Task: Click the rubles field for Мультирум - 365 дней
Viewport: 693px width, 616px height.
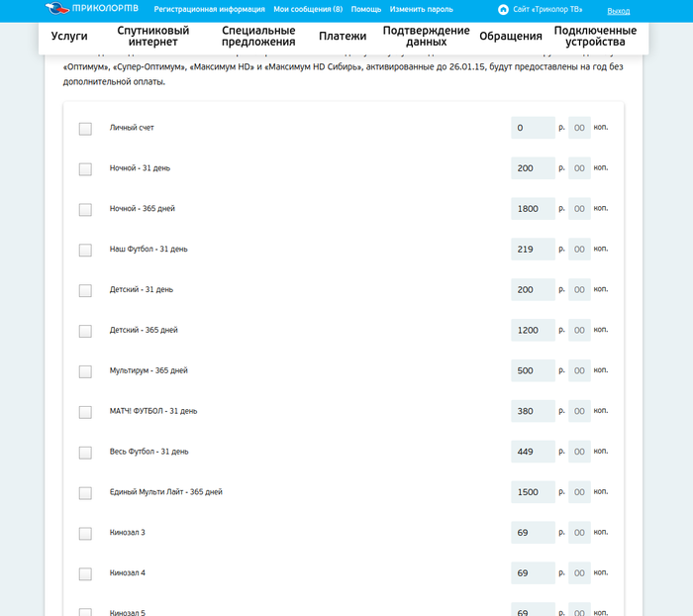Action: click(533, 370)
